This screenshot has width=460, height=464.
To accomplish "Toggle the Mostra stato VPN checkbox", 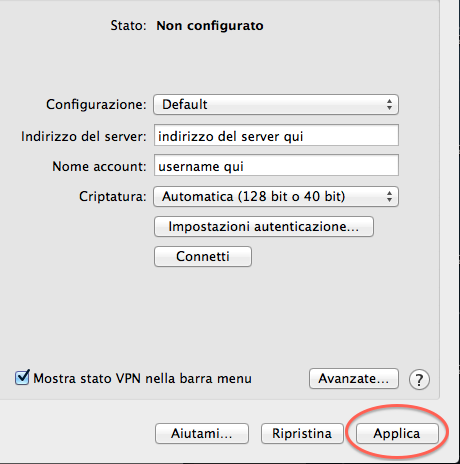I will [x=22, y=378].
